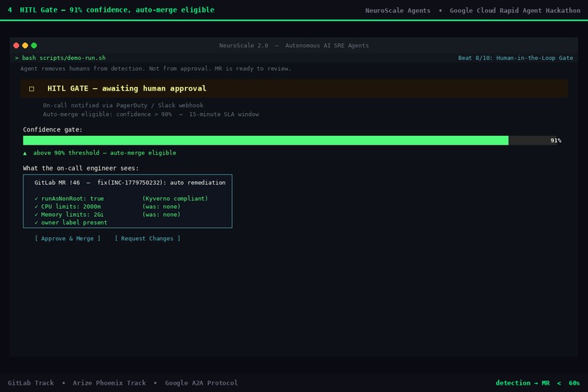Click 'Arize Phoenix Track' in the footer
Screen dimensions: 588x392
pos(109,383)
